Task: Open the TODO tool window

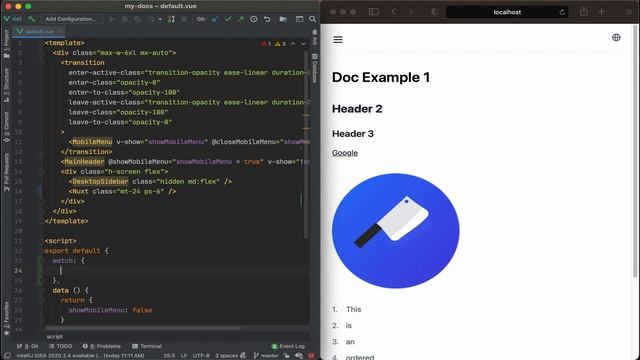Action: [x=60, y=346]
